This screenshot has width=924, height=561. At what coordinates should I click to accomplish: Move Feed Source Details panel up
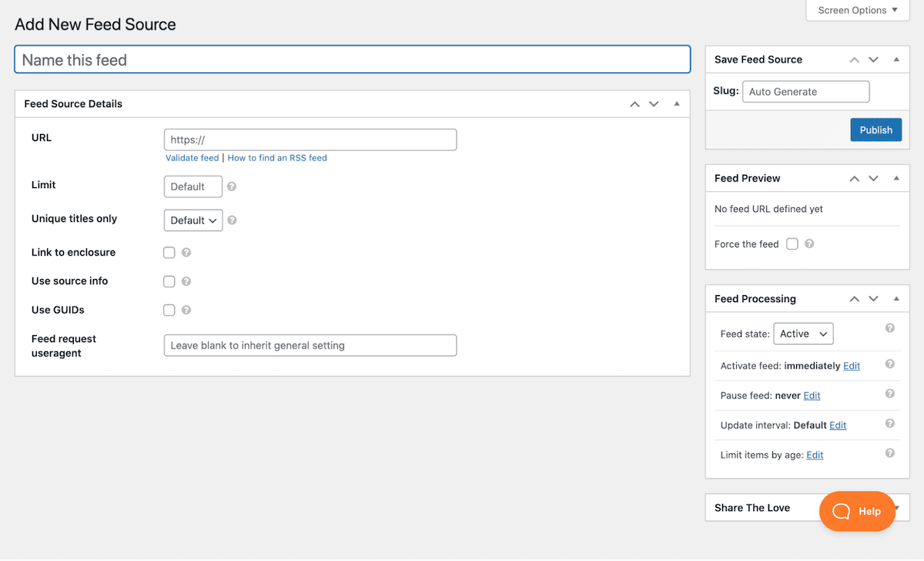634,104
